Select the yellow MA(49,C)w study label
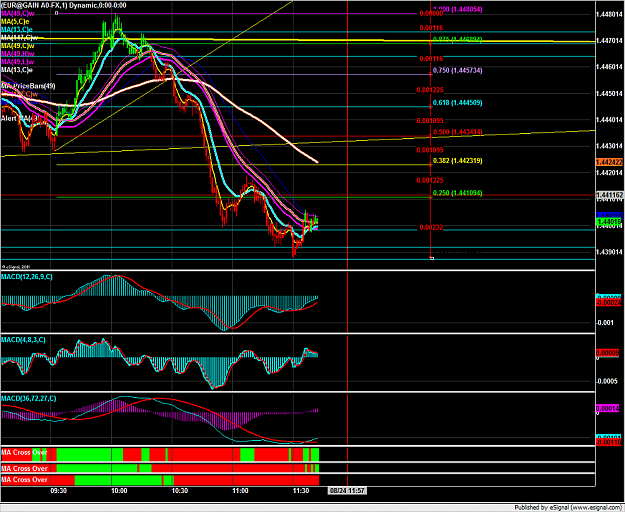This screenshot has height=512, width=625. (x=18, y=45)
